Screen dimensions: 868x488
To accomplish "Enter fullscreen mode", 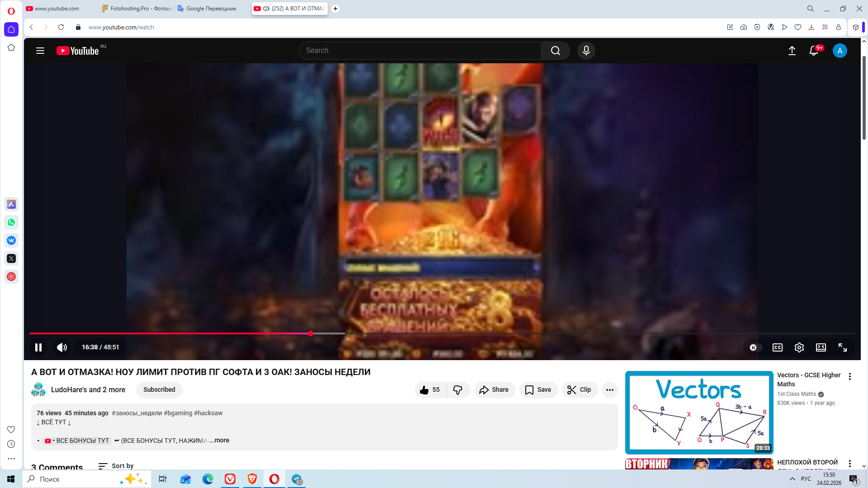I will 843,347.
